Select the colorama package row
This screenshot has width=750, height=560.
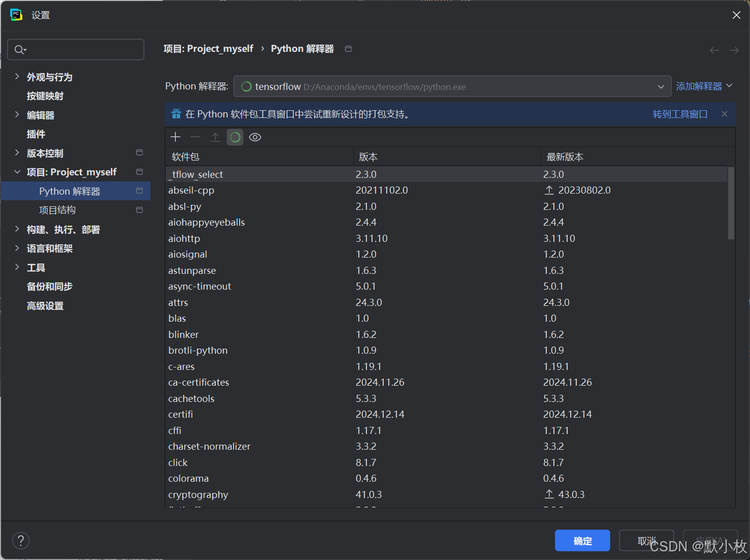coord(447,478)
